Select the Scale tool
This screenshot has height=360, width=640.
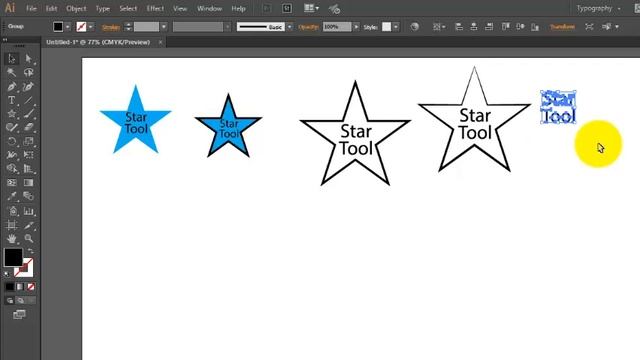coord(28,141)
